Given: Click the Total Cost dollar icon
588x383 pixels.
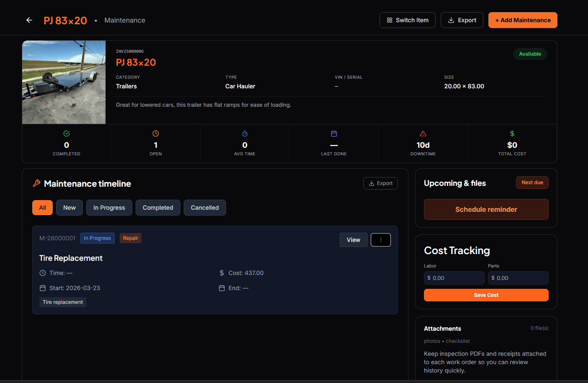Looking at the screenshot, I should (x=512, y=133).
